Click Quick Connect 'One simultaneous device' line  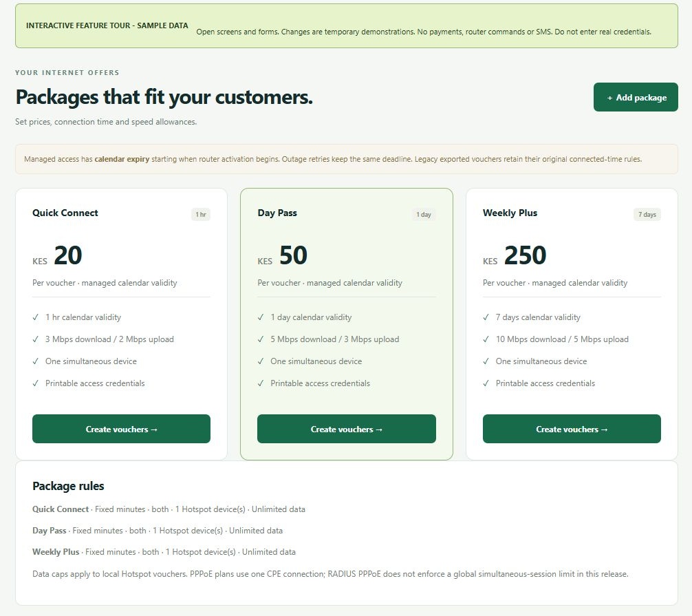click(x=91, y=361)
